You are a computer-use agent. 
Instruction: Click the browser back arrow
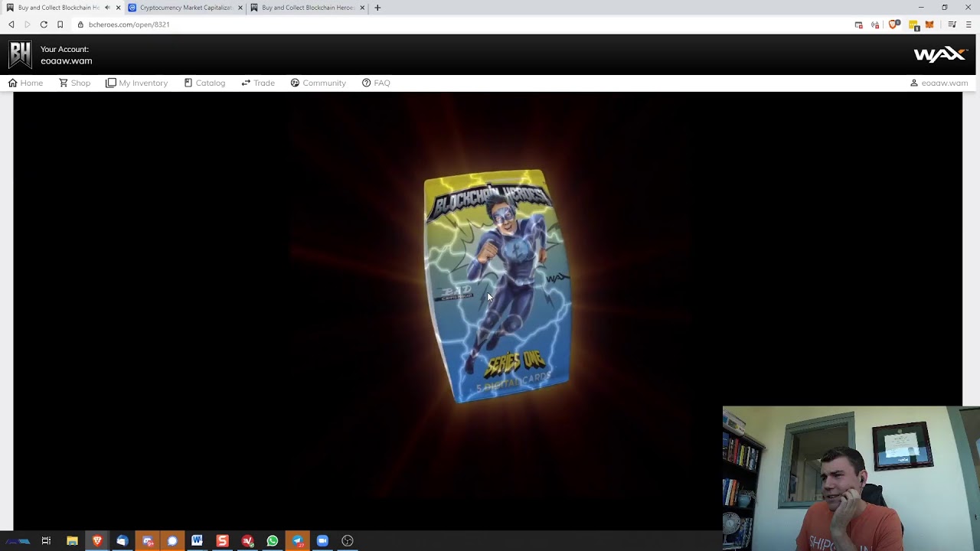[x=11, y=24]
